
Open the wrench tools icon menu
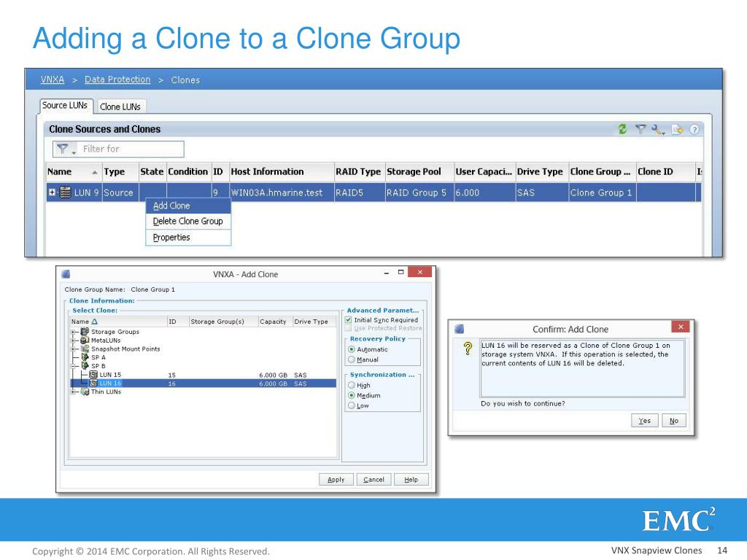658,130
